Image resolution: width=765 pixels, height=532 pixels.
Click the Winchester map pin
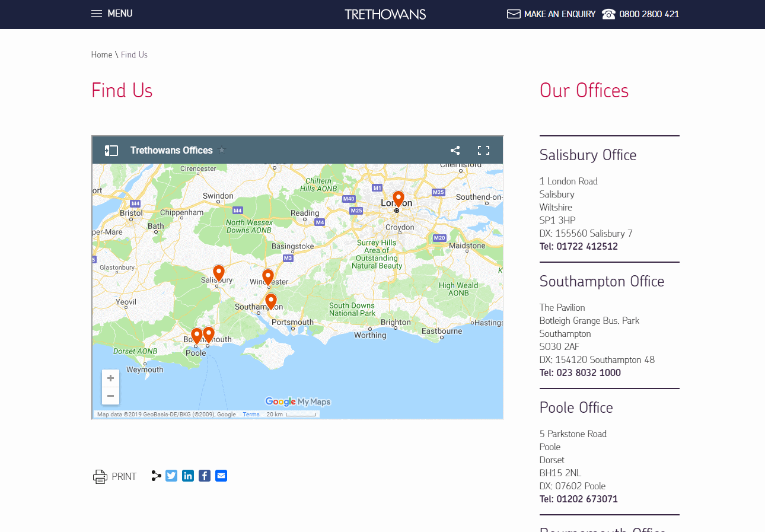268,276
